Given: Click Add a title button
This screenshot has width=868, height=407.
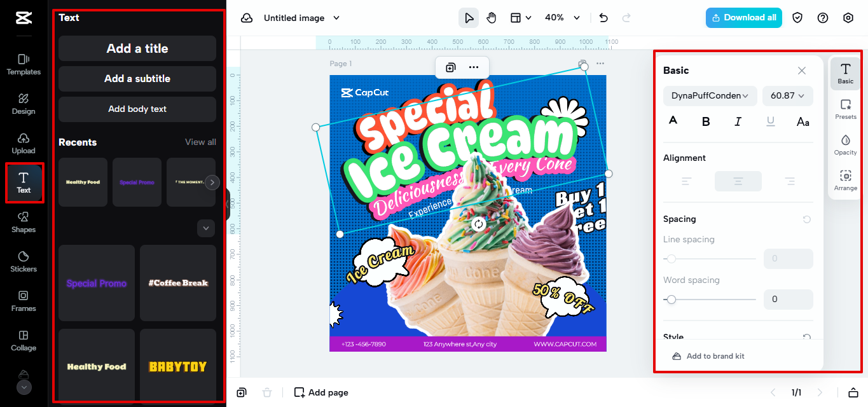Looking at the screenshot, I should (x=137, y=48).
